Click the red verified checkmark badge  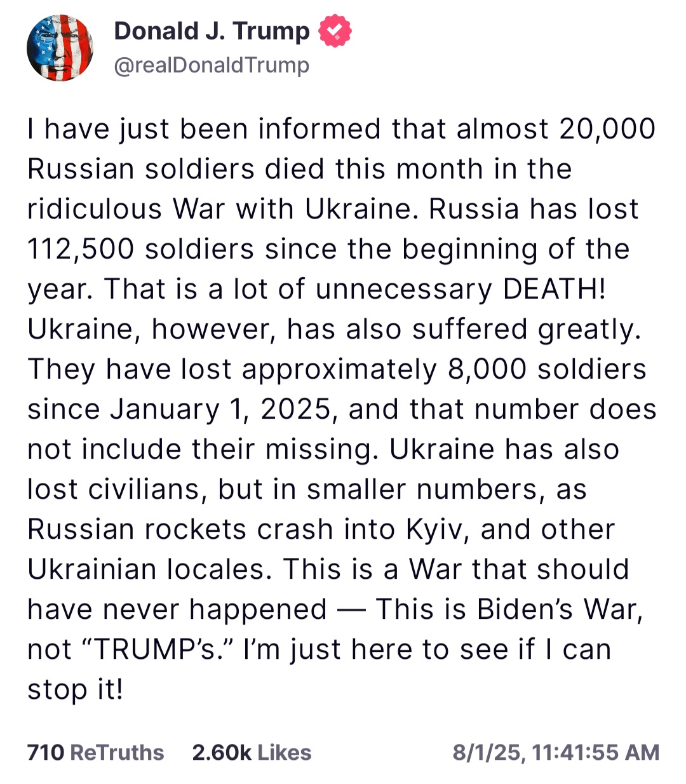[x=335, y=31]
